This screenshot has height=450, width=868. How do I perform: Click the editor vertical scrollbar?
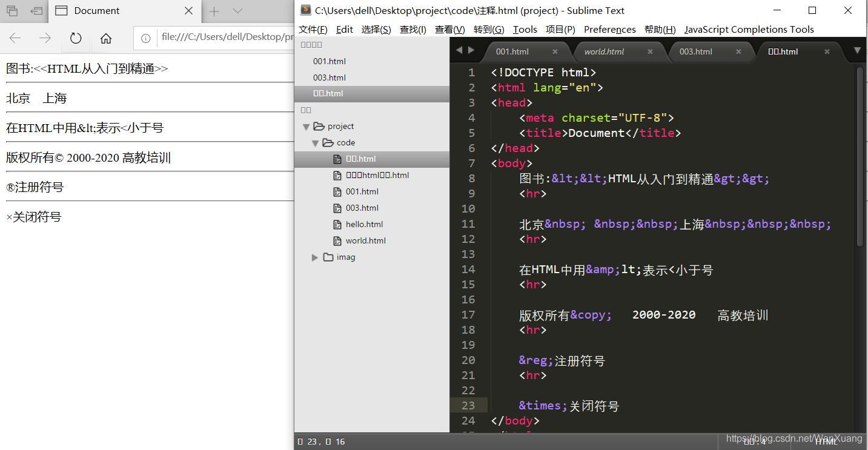pos(860,157)
